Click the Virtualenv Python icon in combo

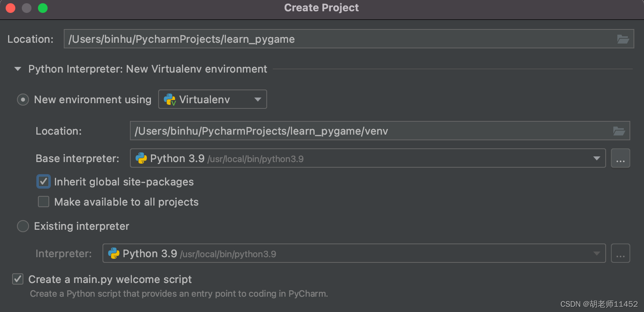(170, 100)
